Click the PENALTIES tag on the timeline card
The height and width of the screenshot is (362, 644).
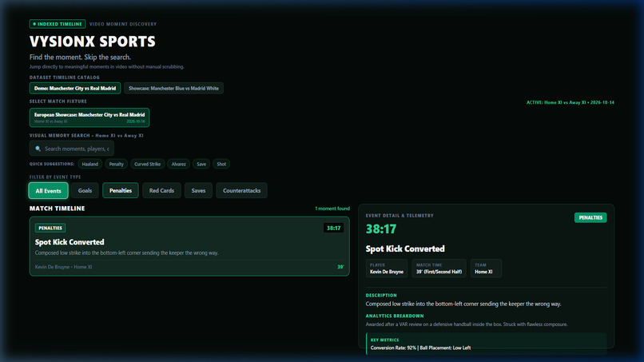tap(50, 228)
